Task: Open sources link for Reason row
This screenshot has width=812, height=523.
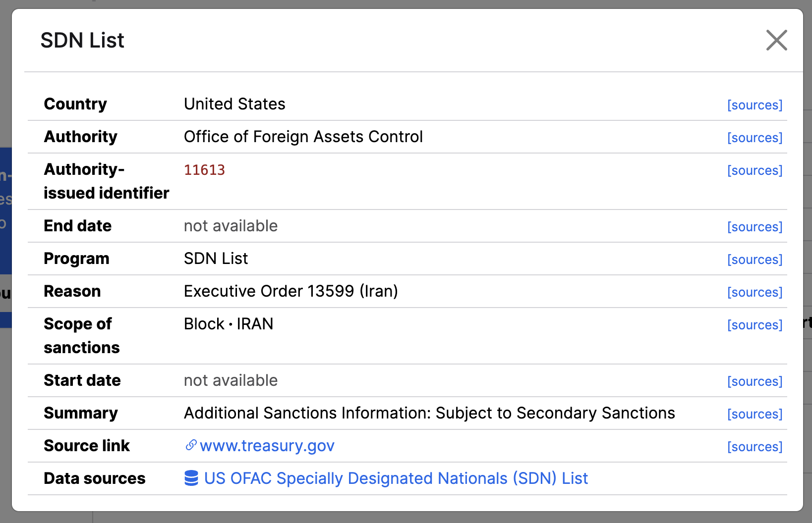Action: tap(754, 292)
